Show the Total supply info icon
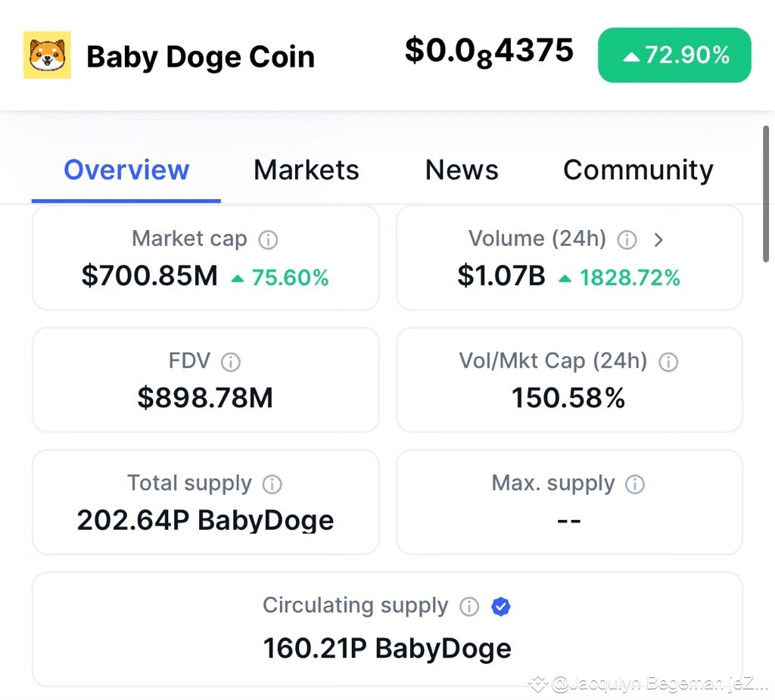The width and height of the screenshot is (775, 700). pos(272,484)
